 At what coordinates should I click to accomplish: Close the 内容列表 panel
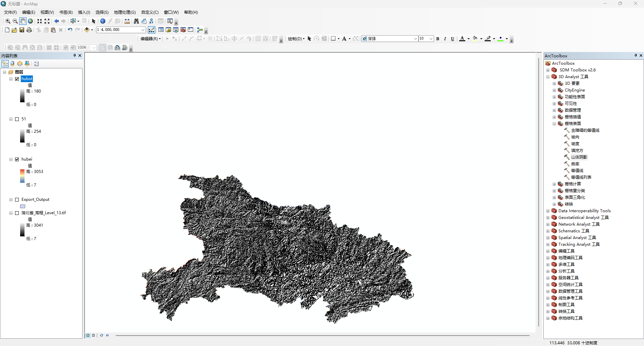80,56
